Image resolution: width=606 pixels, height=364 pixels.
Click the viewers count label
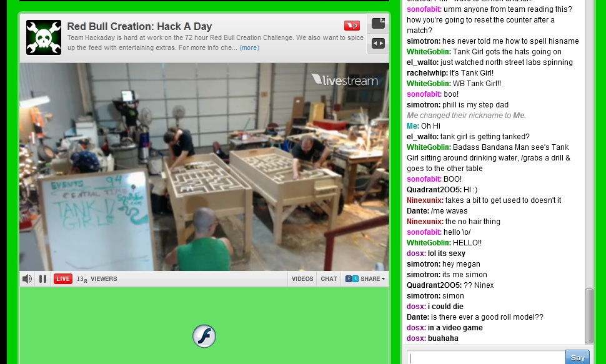click(97, 278)
